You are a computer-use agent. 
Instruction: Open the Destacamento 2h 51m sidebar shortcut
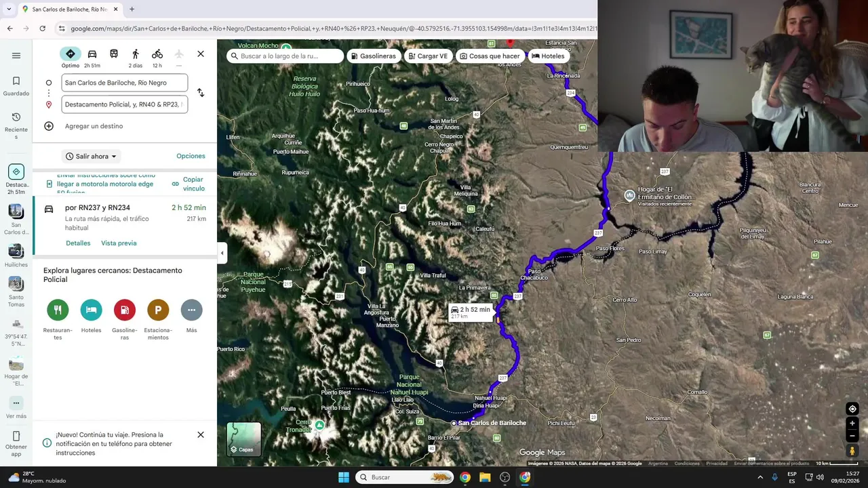[x=16, y=179]
